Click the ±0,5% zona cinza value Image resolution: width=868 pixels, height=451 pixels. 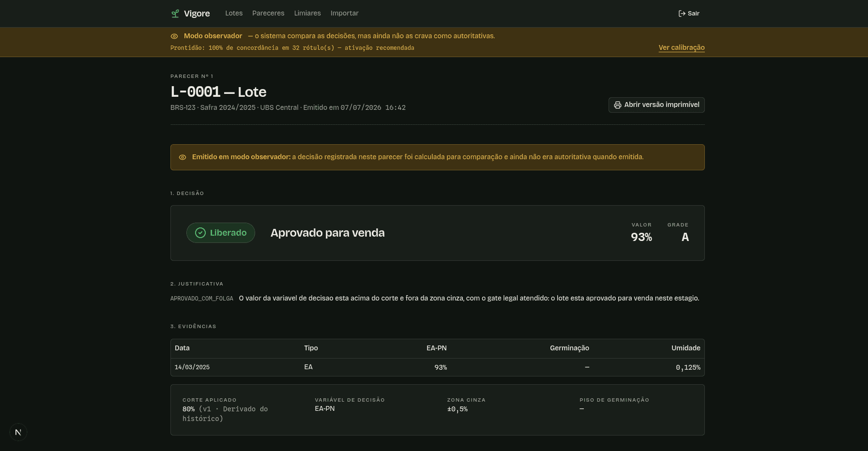457,409
